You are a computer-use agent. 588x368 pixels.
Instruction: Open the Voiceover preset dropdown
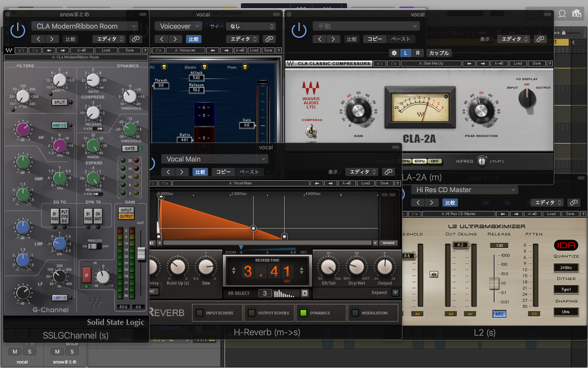[x=179, y=26]
